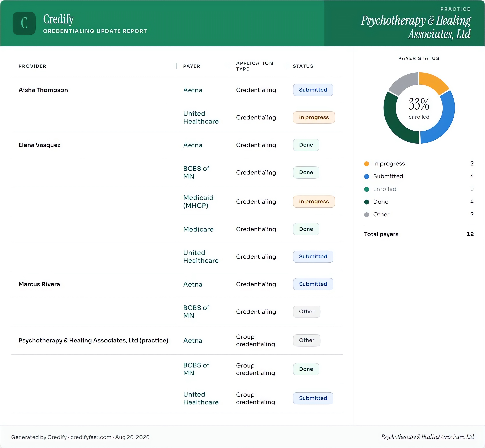Click the Medicare payer link
This screenshot has width=485, height=448.
tap(198, 229)
